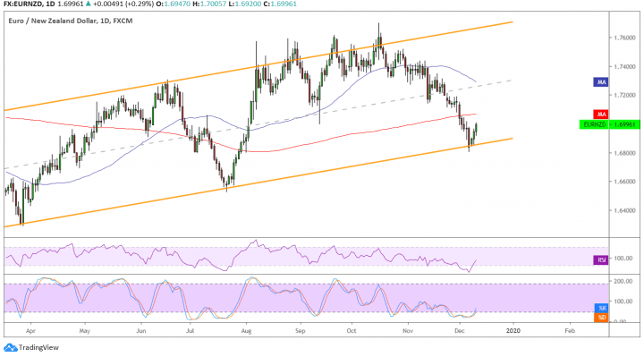The image size is (644, 357).
Task: Click the Apr label on time axis
Action: [30, 331]
